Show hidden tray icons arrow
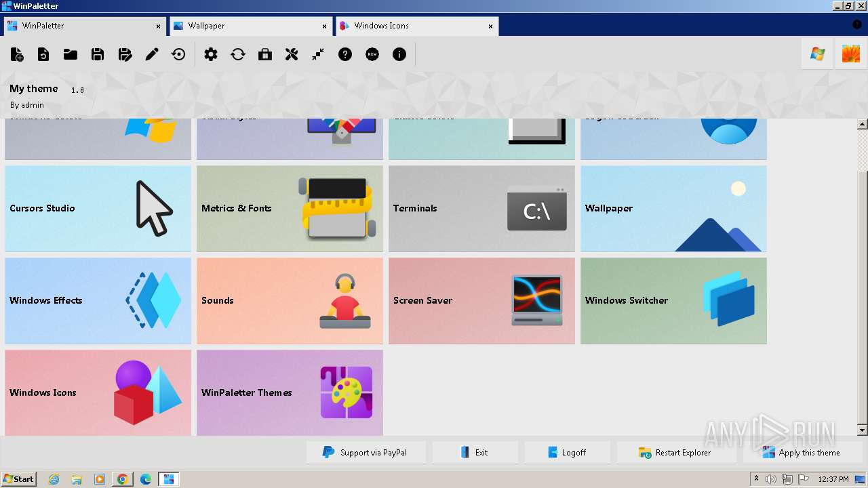Image resolution: width=868 pixels, height=488 pixels. pyautogui.click(x=757, y=479)
